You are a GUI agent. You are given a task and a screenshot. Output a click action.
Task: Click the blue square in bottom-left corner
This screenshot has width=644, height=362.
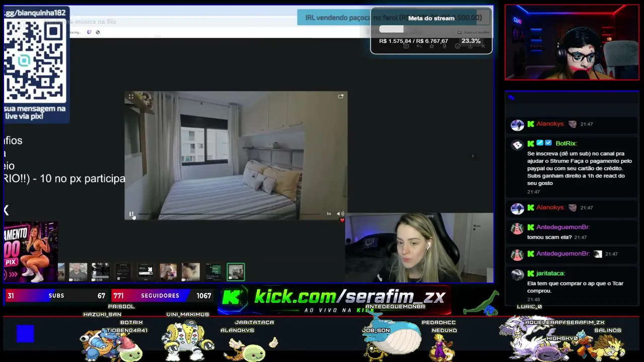pyautogui.click(x=25, y=334)
